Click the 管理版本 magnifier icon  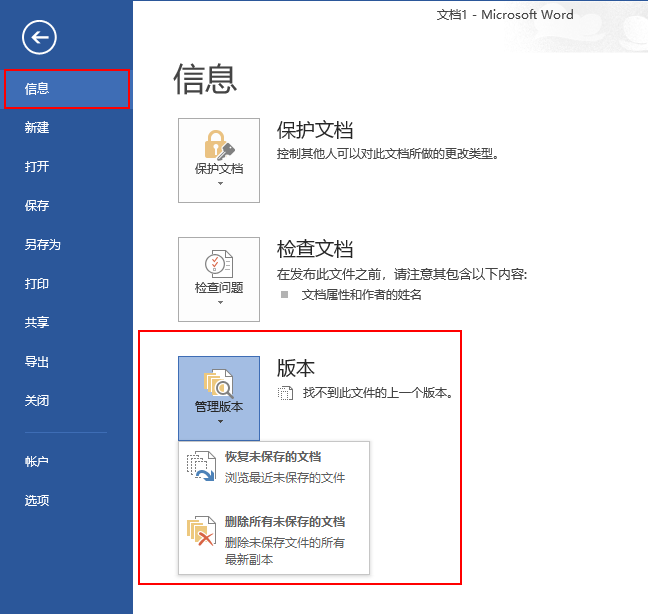point(218,383)
